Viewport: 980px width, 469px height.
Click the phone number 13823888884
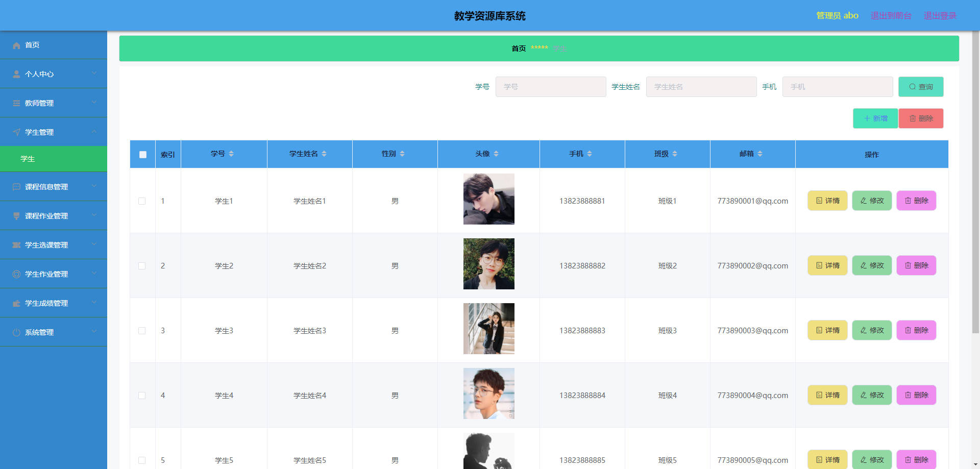[582, 396]
